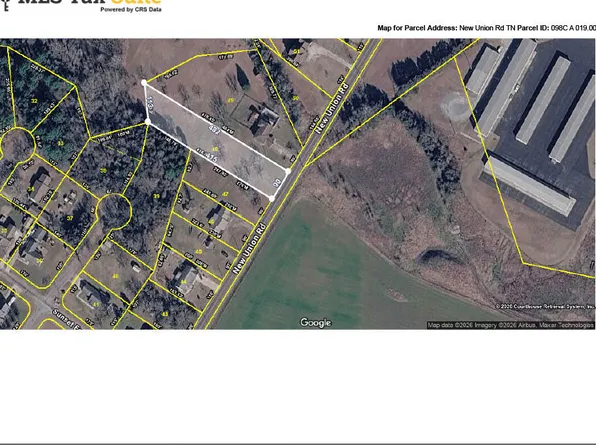This screenshot has height=446, width=596.
Task: Click parcel number 44 label
Action: tap(184, 282)
